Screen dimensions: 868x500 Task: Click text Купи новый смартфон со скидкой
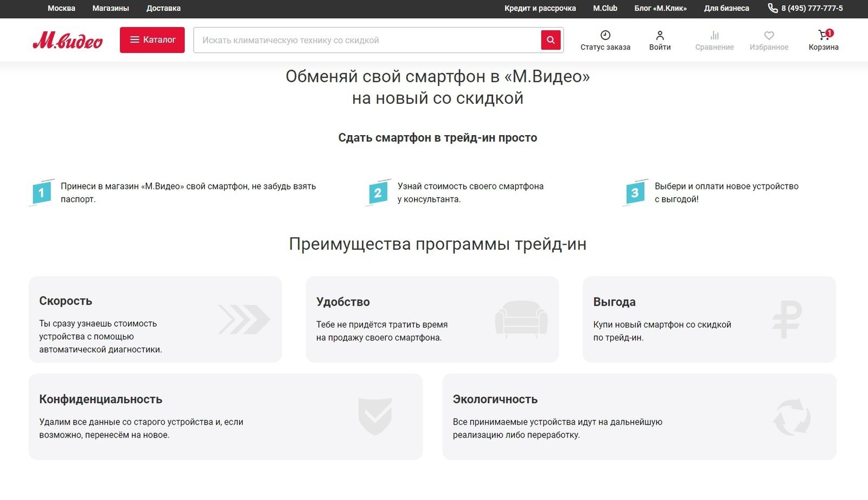pyautogui.click(x=662, y=325)
